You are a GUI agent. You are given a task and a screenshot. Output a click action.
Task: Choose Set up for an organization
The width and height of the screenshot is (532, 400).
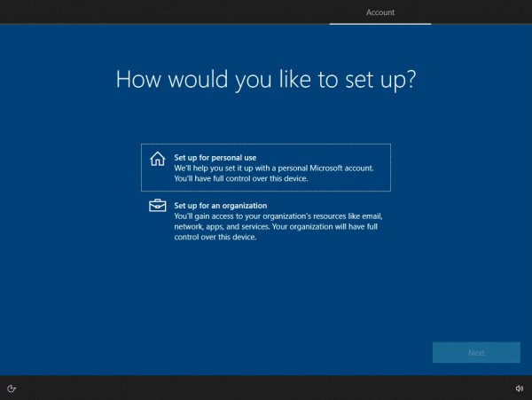pos(266,221)
